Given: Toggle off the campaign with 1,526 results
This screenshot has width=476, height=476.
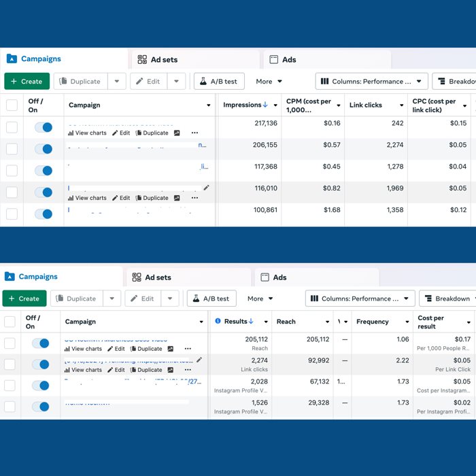Looking at the screenshot, I should (41, 407).
